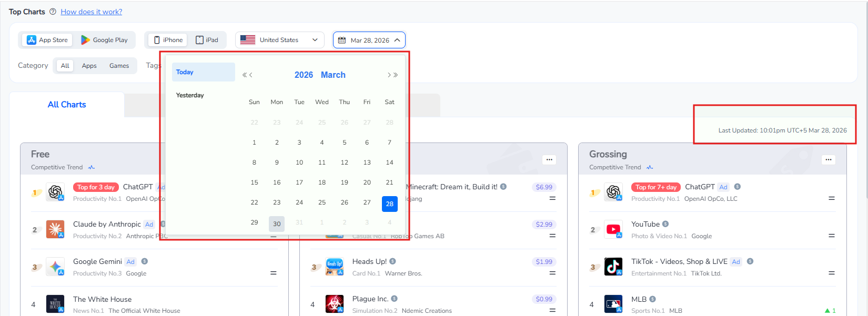Viewport: 868px width, 316px height.
Task: Switch to Google Play store
Action: pos(104,40)
